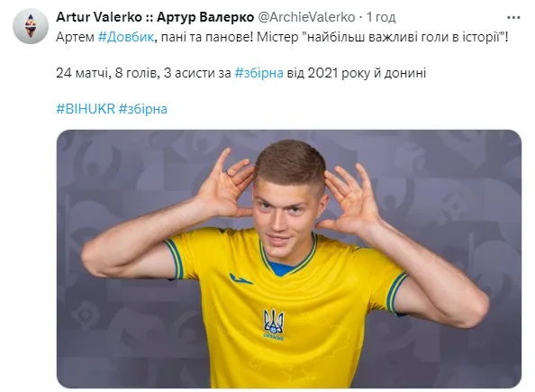
Task: Open the #Довбик hashtag
Action: click(x=126, y=37)
